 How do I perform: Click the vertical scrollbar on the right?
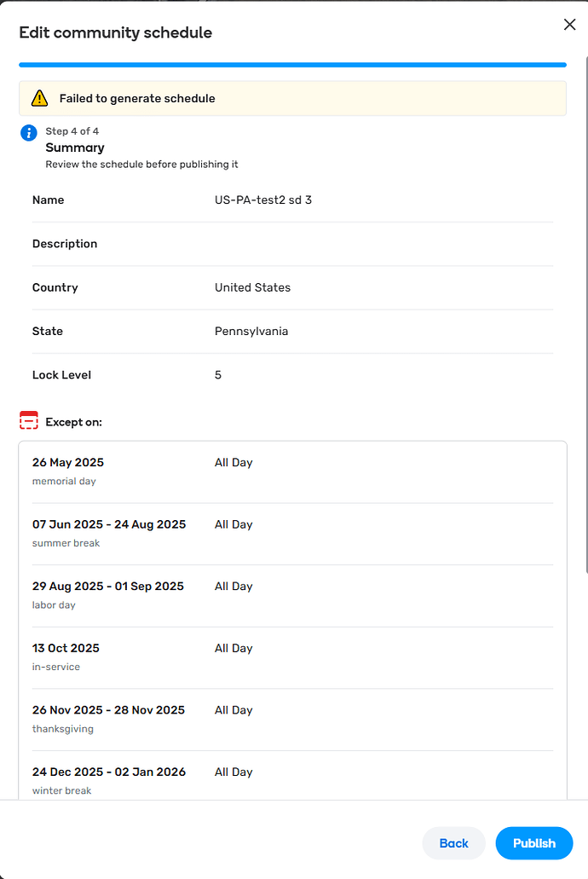click(585, 314)
